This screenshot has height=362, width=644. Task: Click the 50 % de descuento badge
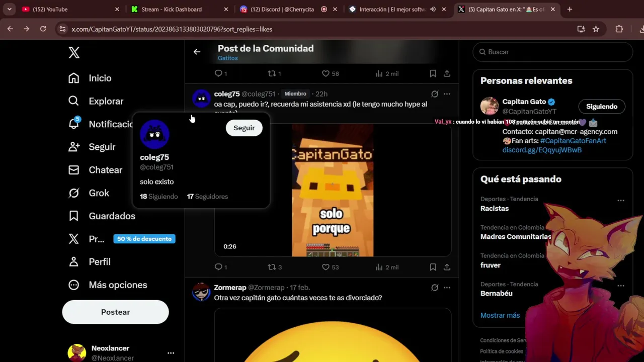(x=144, y=239)
